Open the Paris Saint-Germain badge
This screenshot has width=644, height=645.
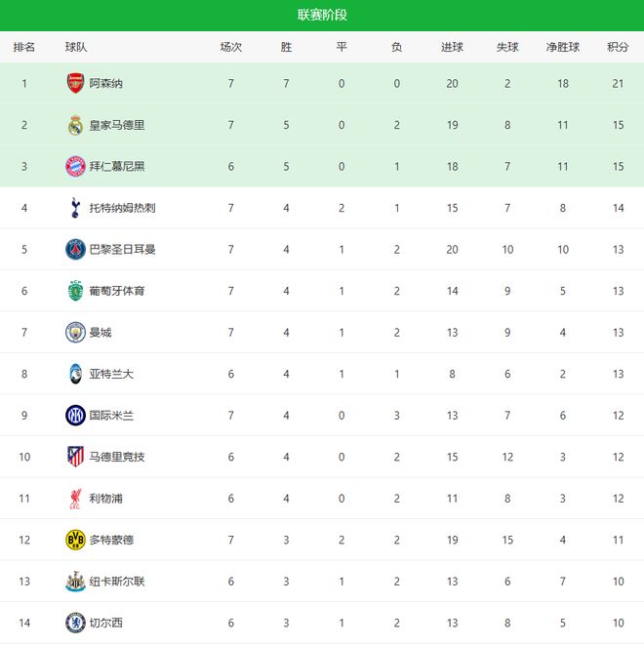click(75, 249)
